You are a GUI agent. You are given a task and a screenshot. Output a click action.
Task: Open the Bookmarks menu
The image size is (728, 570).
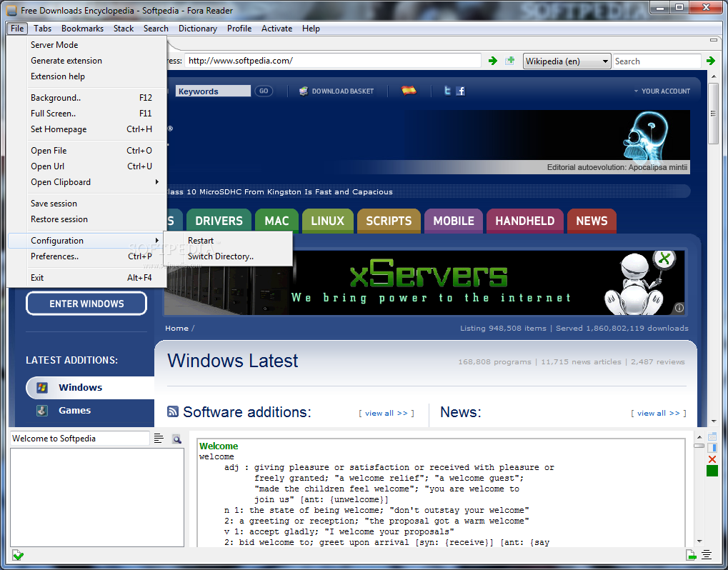(82, 29)
